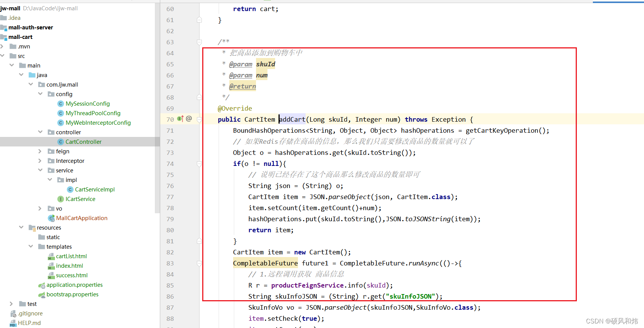The width and height of the screenshot is (644, 328).
Task: Click the mall-cart module folder icon
Action: pyautogui.click(x=3, y=37)
